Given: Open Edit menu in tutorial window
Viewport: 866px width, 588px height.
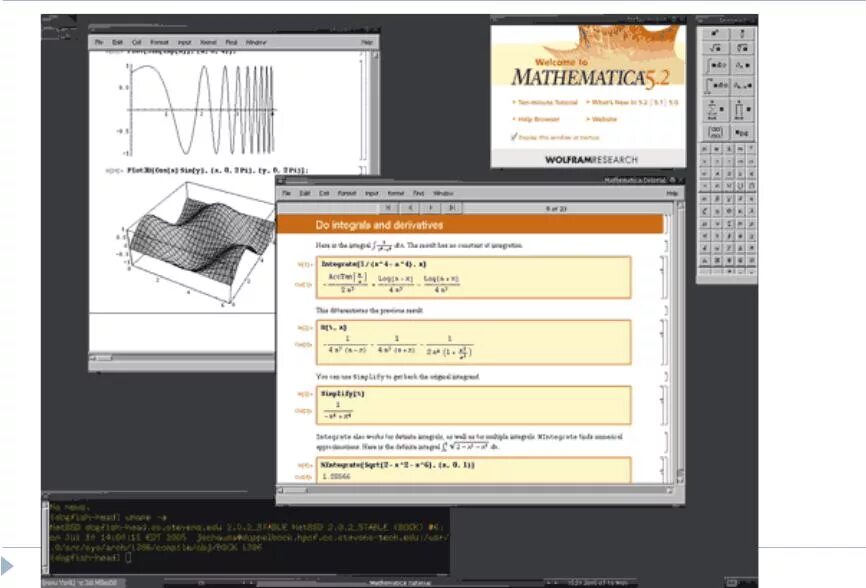Looking at the screenshot, I should [305, 193].
